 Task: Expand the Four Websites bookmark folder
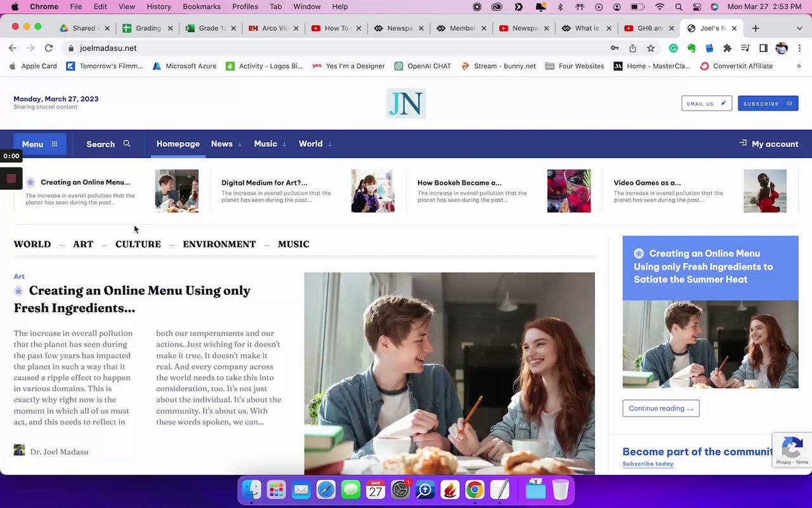click(x=575, y=66)
